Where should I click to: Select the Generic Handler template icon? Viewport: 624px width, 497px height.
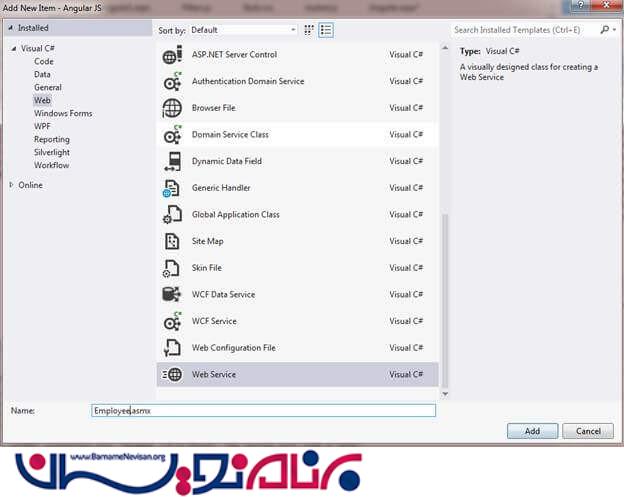pos(172,188)
